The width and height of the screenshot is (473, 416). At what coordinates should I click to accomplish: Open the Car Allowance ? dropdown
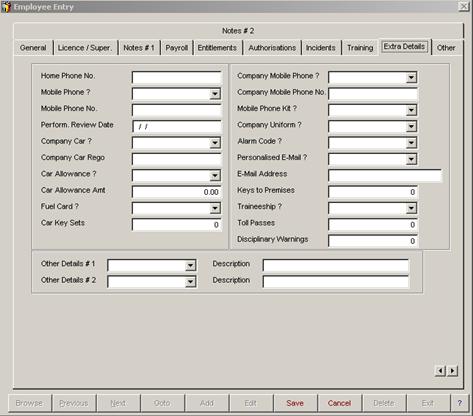215,176
